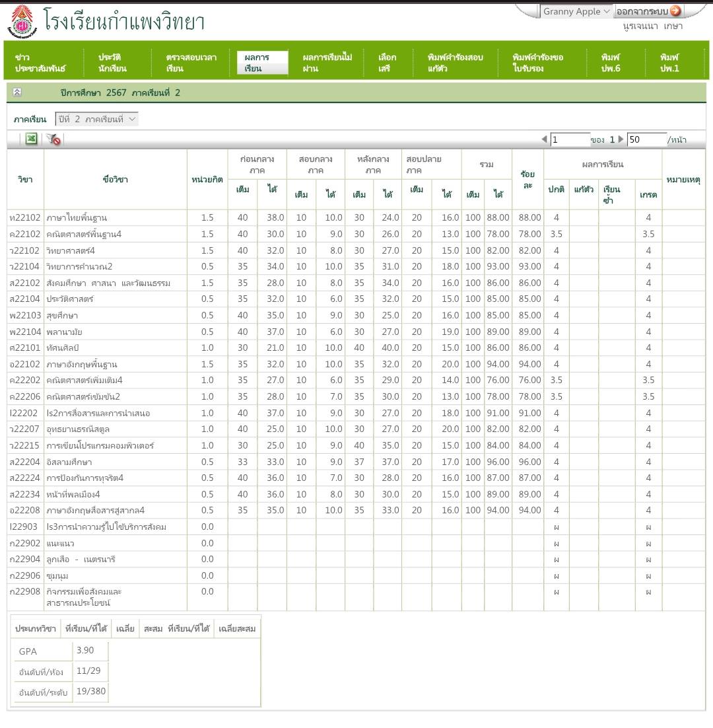Open the Granny Apple theme dropdown
The height and width of the screenshot is (728, 713).
coord(576,11)
